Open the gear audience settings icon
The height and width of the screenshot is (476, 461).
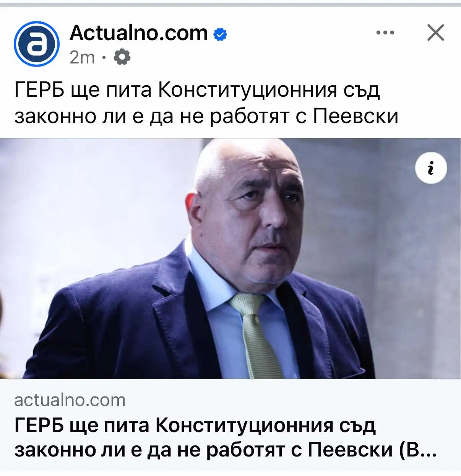tap(122, 57)
